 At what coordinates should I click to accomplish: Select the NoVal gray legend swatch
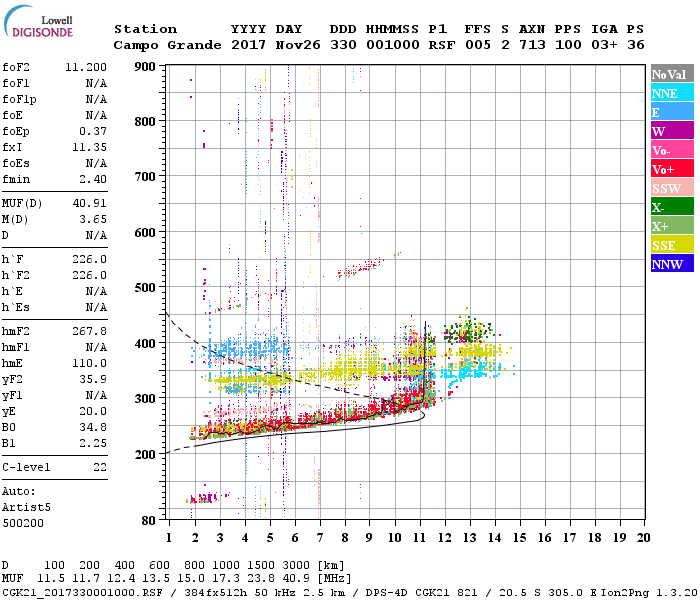pos(672,74)
